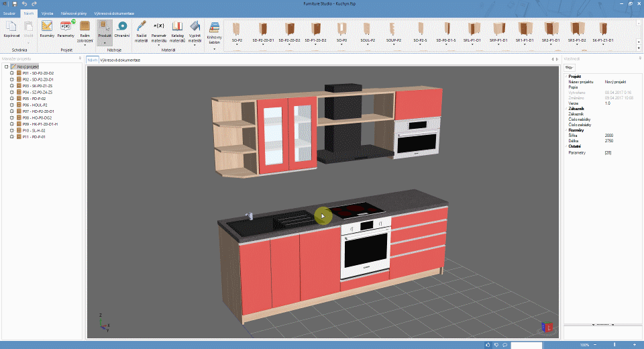Open the Výkresová dokumentace document tab
644x349 pixels.
tap(120, 60)
